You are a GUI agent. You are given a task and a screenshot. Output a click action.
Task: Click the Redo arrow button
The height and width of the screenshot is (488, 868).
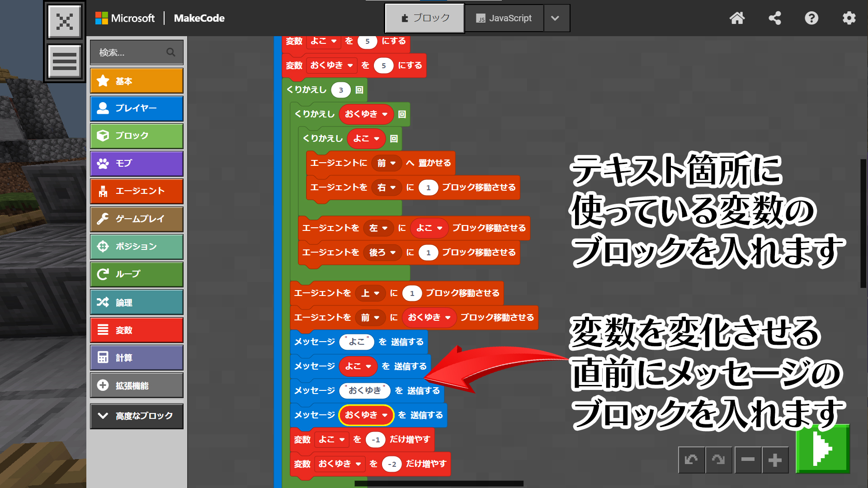pos(718,460)
